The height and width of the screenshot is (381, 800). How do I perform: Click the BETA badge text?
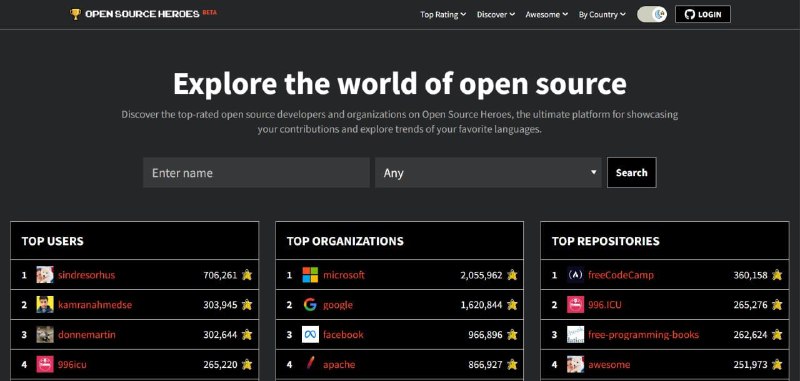tap(210, 12)
